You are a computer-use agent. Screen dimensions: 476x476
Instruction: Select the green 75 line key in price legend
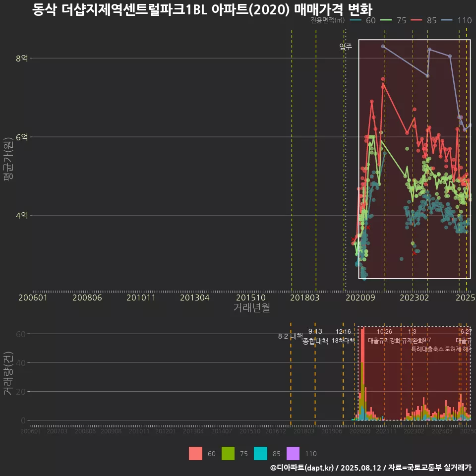click(386, 20)
